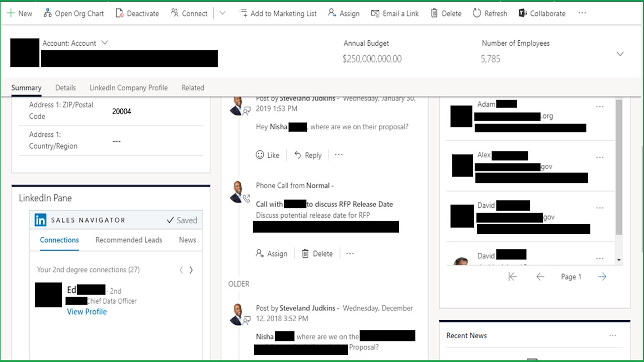Add the account to a Marketing List
The height and width of the screenshot is (362, 644).
click(x=278, y=13)
